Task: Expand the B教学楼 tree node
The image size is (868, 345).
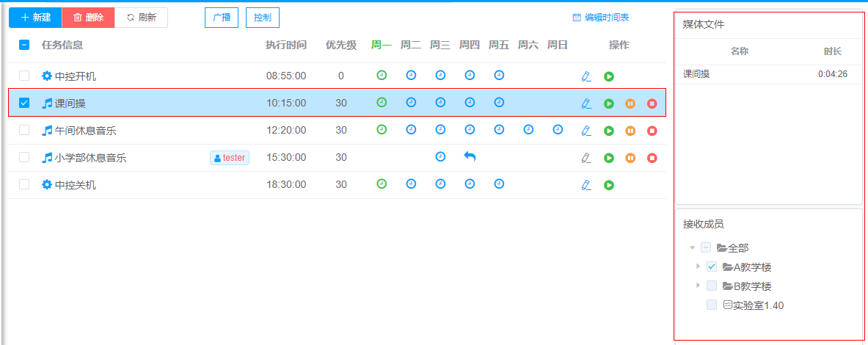Action: coord(698,285)
